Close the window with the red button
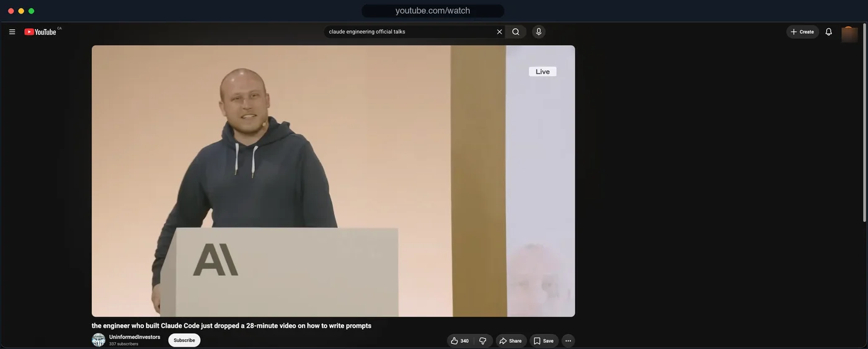This screenshot has height=349, width=868. [x=11, y=11]
